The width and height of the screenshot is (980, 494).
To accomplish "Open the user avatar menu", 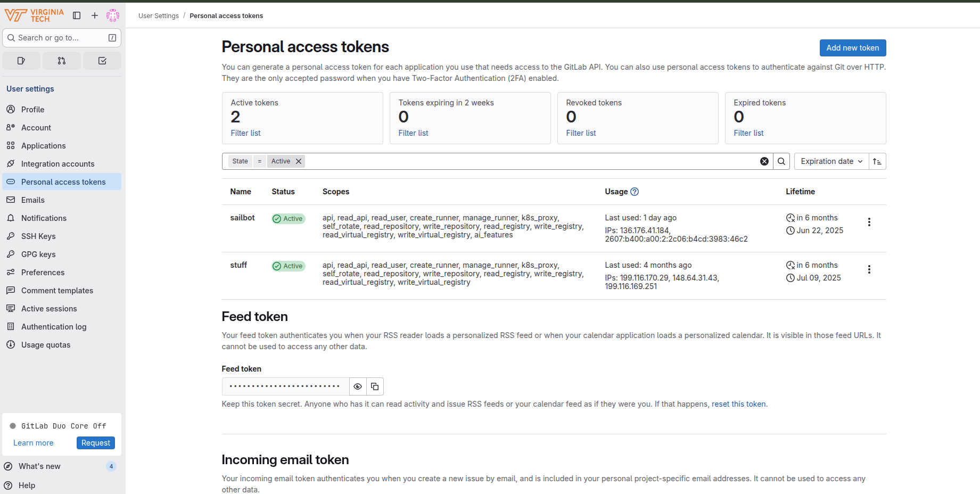I will click(113, 15).
